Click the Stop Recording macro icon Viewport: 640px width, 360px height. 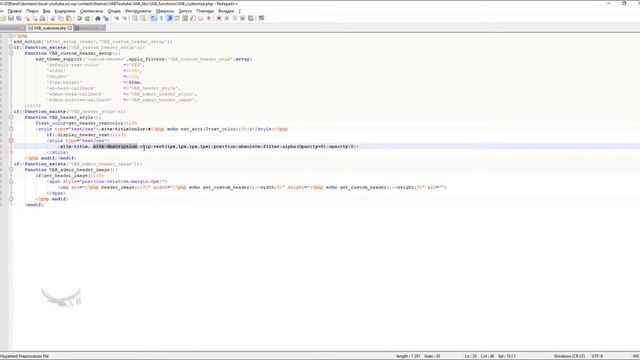pos(227,18)
